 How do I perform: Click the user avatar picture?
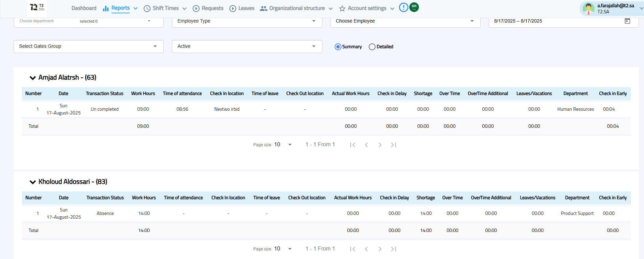coord(588,9)
